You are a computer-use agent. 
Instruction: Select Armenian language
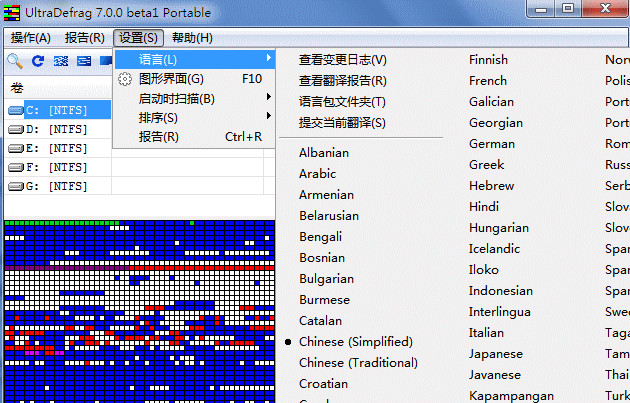click(x=326, y=195)
